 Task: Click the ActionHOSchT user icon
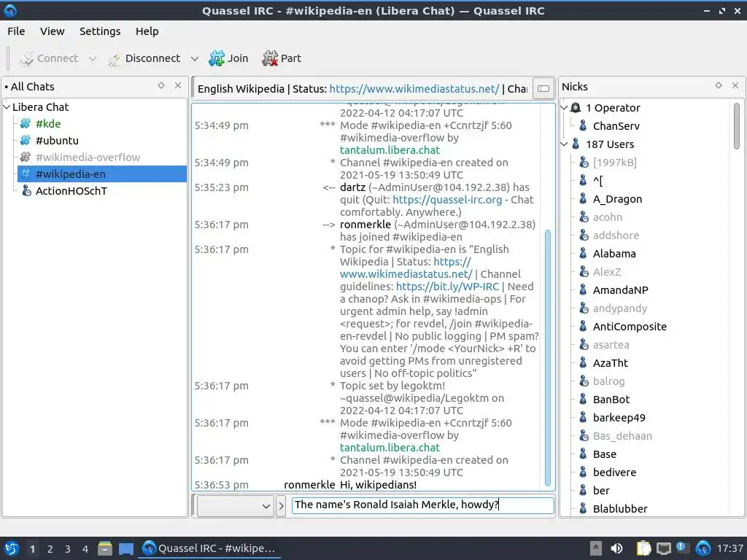point(26,191)
